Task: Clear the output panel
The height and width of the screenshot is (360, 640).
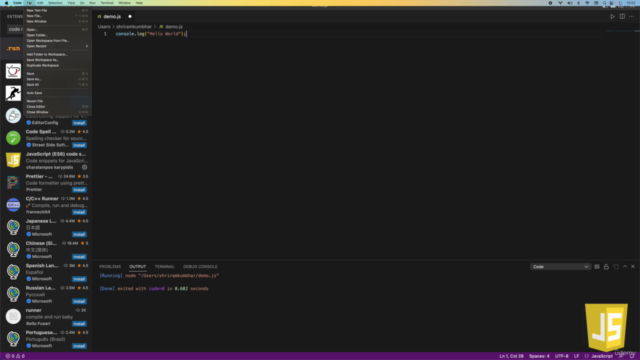Action: 597,267
